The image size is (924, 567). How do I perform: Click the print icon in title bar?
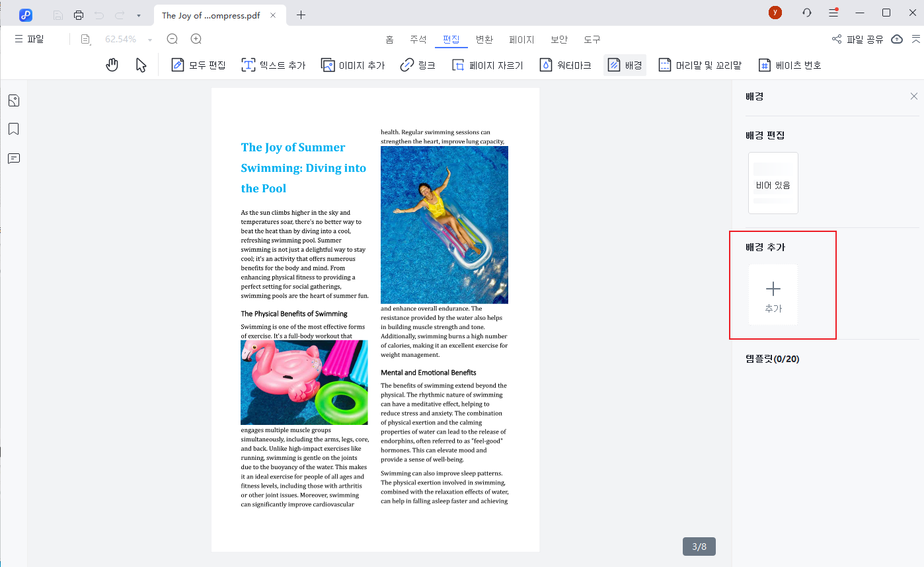tap(79, 15)
